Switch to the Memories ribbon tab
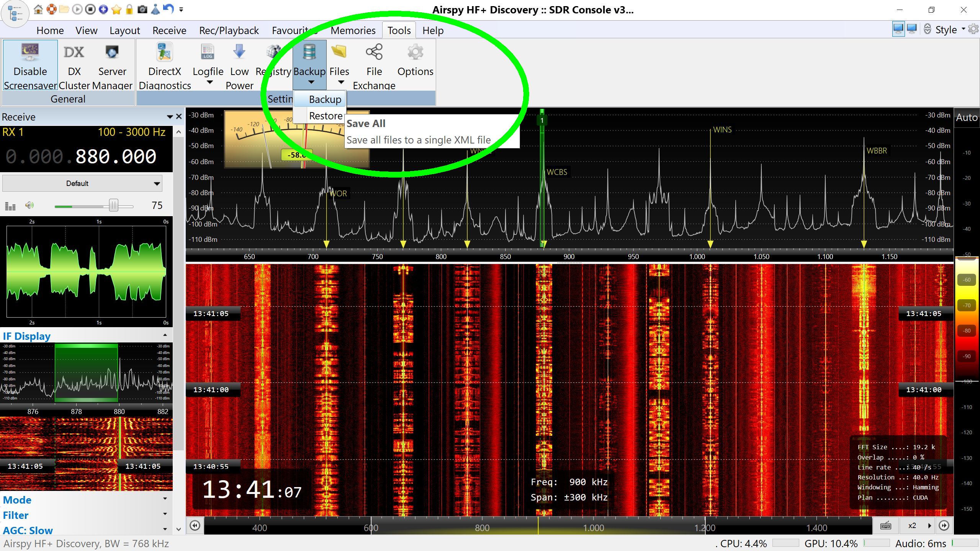Image resolution: width=980 pixels, height=551 pixels. pos(353,30)
